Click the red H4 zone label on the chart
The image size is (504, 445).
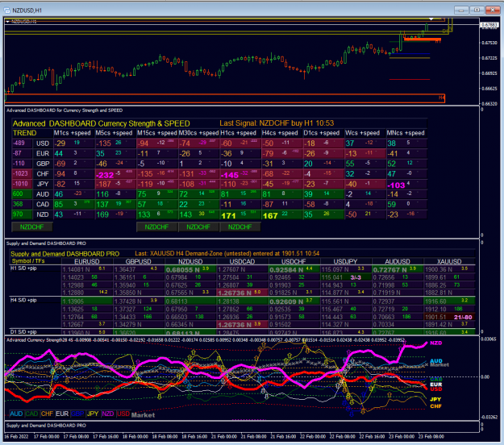pyautogui.click(x=441, y=98)
